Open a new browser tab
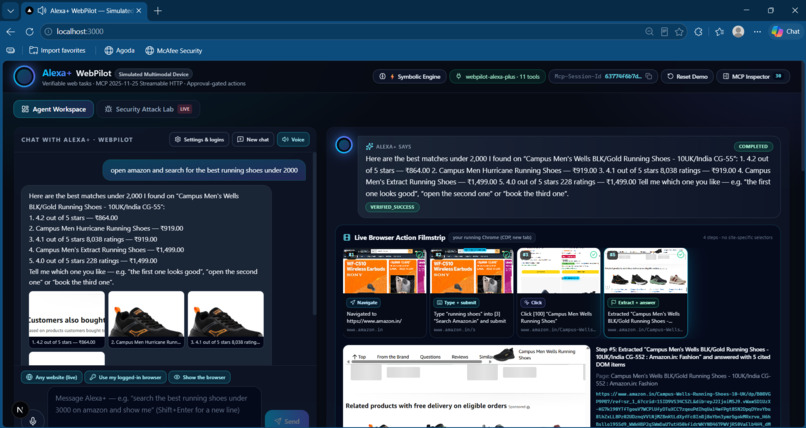Image resolution: width=806 pixels, height=428 pixels. 158,10
